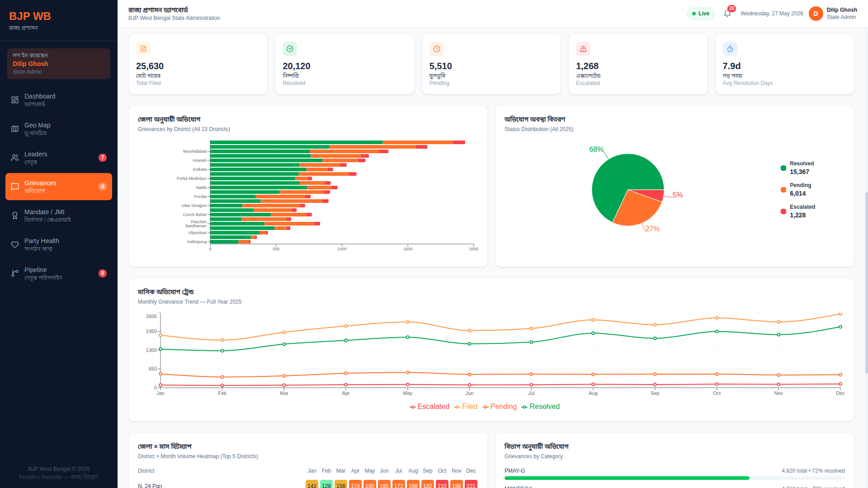
Task: Click the BJP WB logo
Action: (x=30, y=16)
